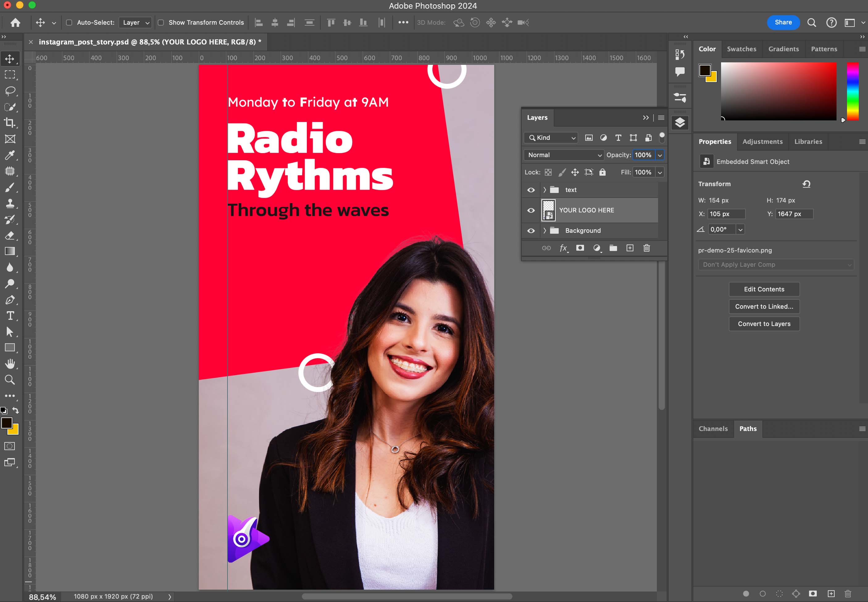Click the Convert to Layers button
The image size is (868, 602).
(x=764, y=324)
